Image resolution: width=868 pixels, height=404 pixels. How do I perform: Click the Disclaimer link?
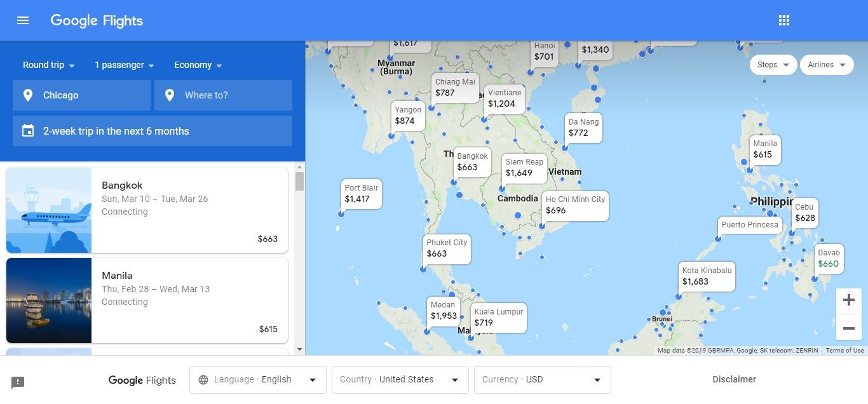tap(734, 379)
